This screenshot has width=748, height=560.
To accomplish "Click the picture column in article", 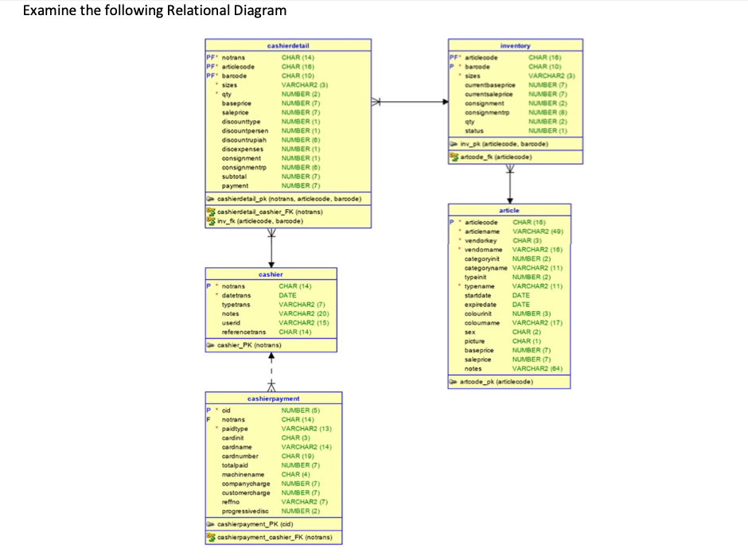I will (474, 341).
